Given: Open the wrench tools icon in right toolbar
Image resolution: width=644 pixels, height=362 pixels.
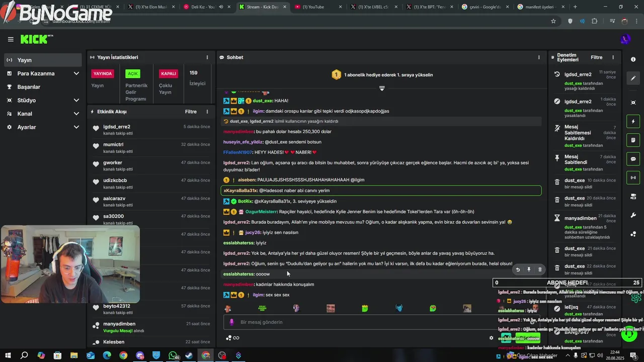Looking at the screenshot, I should point(633,215).
